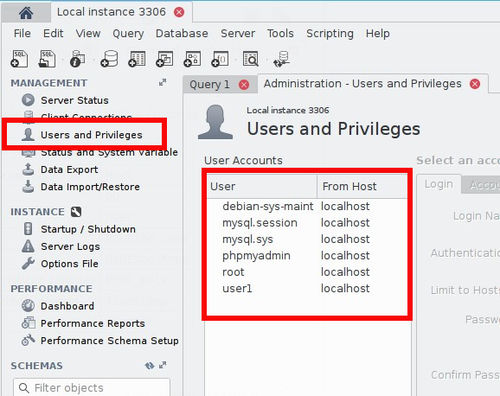
Task: Open the Database menu
Action: (x=182, y=33)
